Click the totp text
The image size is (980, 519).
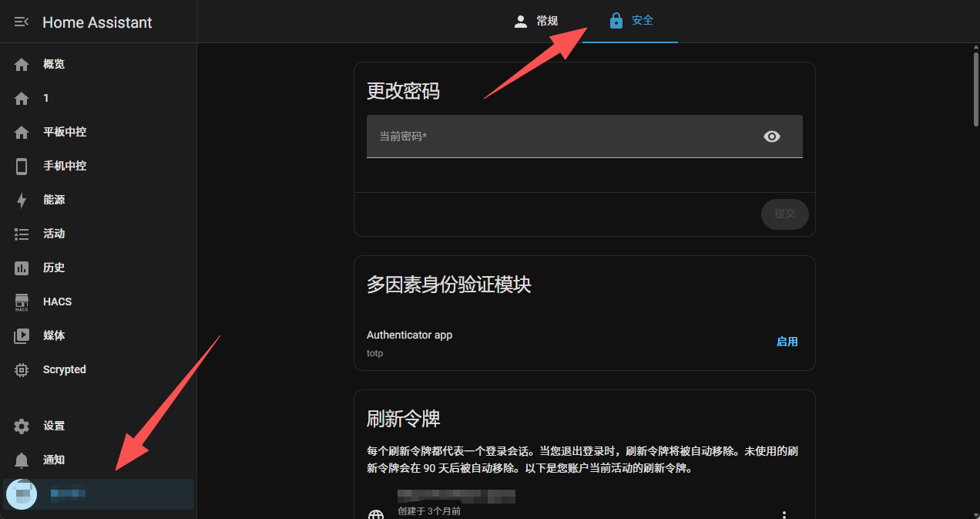[374, 353]
